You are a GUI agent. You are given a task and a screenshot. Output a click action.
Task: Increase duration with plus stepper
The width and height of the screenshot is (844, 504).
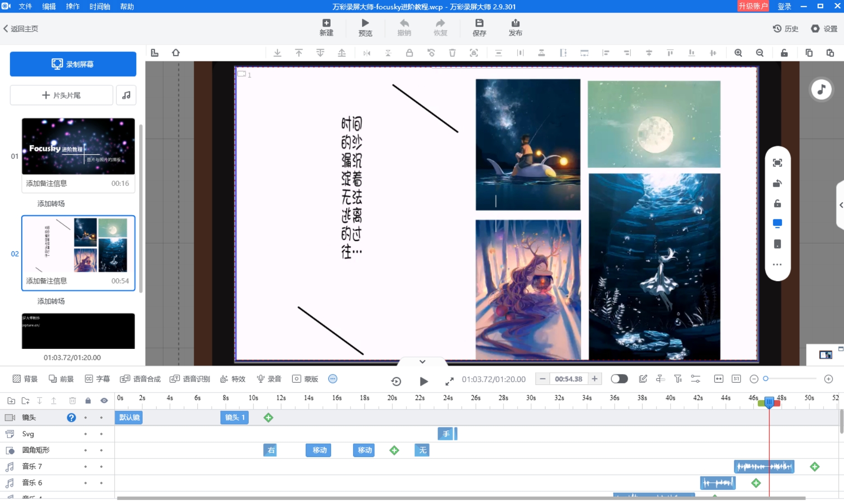coord(595,379)
